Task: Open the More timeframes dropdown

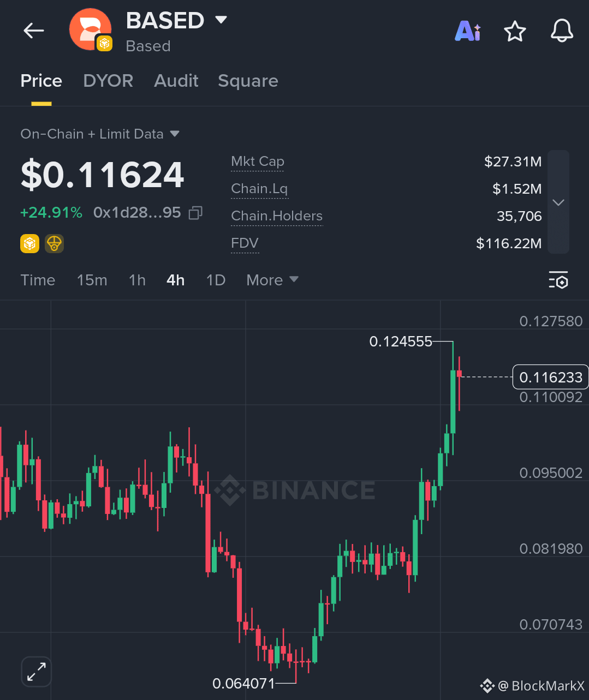Action: click(x=272, y=280)
